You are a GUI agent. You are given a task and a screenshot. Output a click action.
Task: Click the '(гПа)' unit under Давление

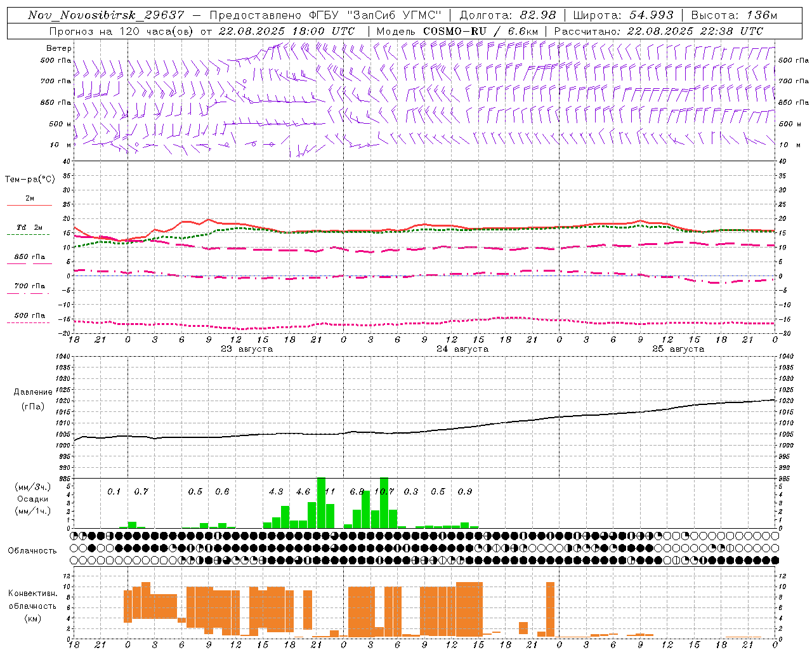(33, 407)
